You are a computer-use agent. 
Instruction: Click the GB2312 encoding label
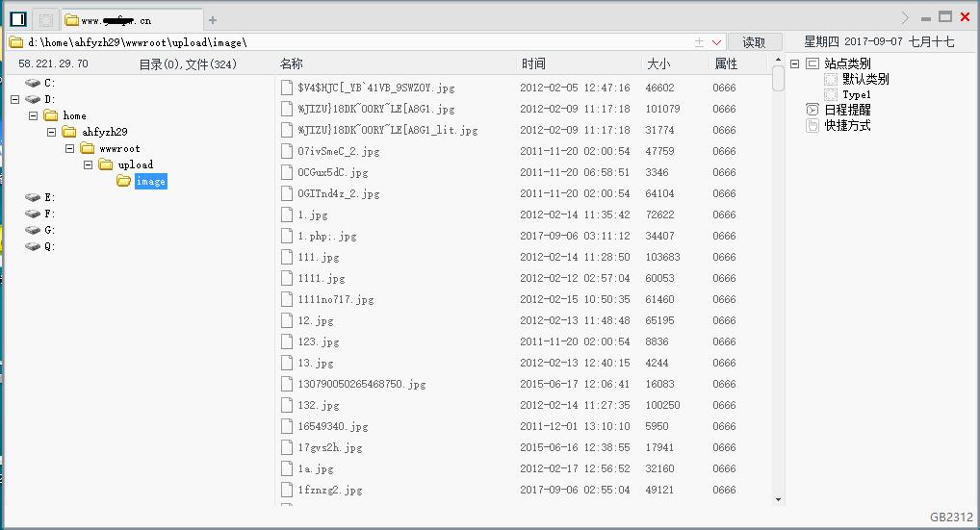951,517
